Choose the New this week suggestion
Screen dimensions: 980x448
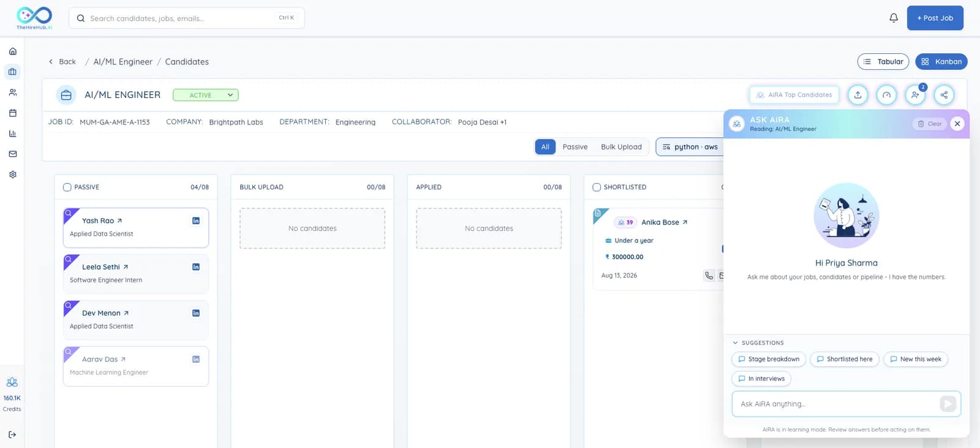coord(916,359)
